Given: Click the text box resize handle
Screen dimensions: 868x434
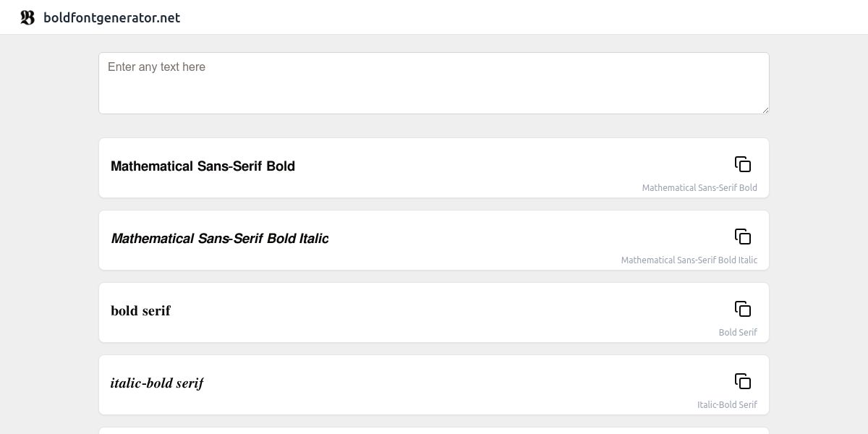Looking at the screenshot, I should [765, 109].
